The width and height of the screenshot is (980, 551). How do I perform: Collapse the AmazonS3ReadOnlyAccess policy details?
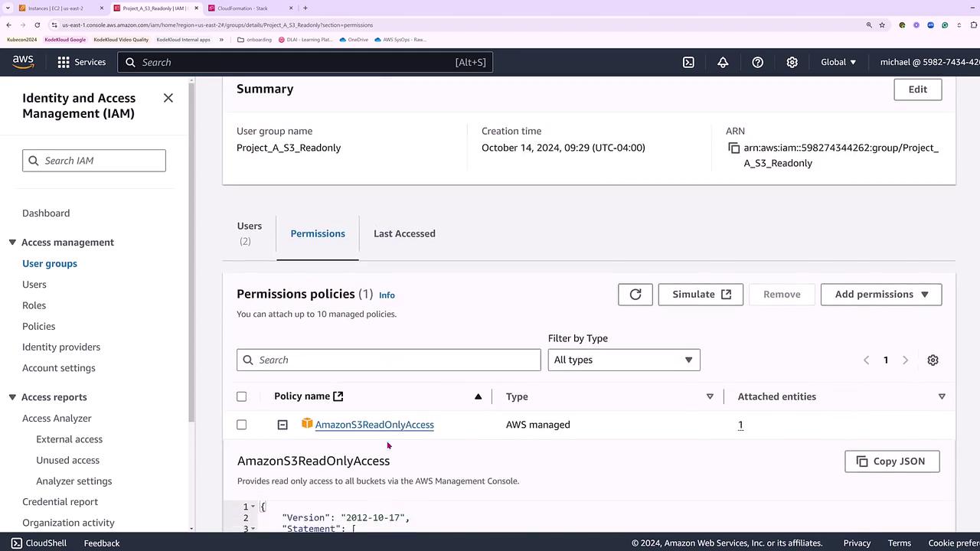pos(283,425)
